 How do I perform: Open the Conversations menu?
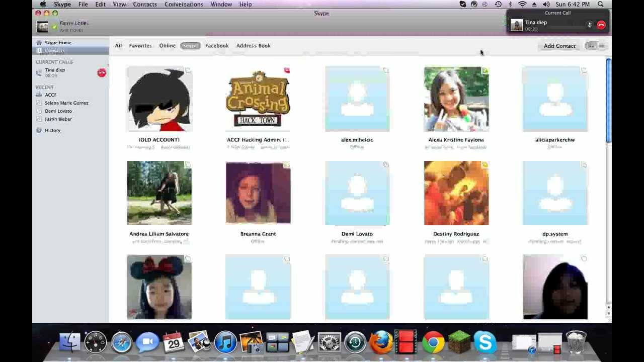tap(184, 4)
